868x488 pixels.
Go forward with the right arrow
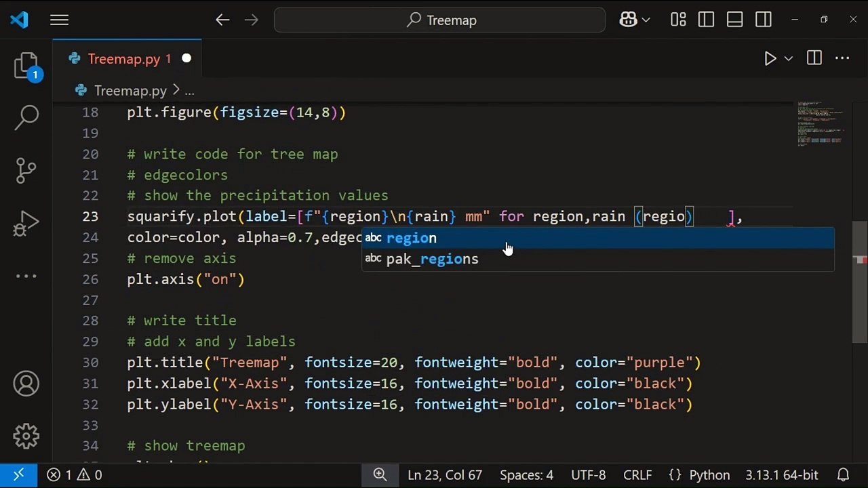coord(252,20)
